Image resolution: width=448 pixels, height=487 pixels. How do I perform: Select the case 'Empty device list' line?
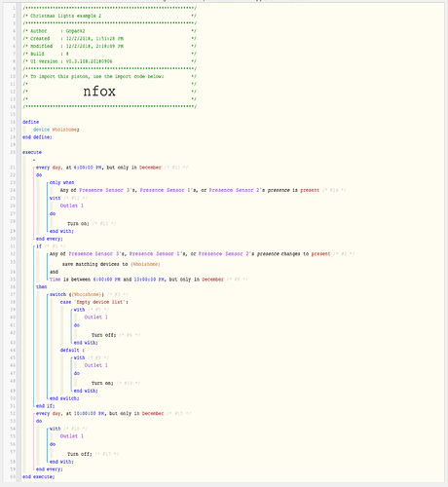[94, 302]
